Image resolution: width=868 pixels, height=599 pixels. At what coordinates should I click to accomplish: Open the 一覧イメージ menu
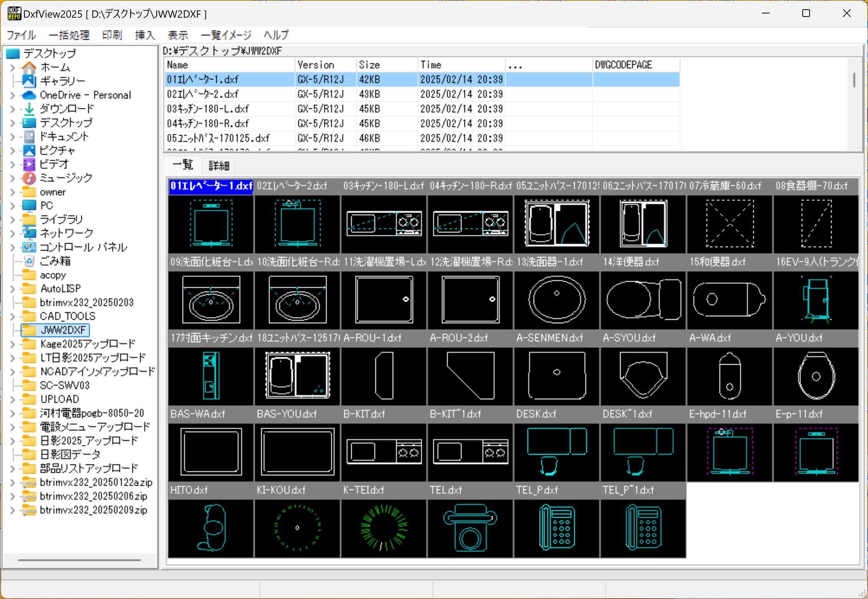tap(225, 35)
